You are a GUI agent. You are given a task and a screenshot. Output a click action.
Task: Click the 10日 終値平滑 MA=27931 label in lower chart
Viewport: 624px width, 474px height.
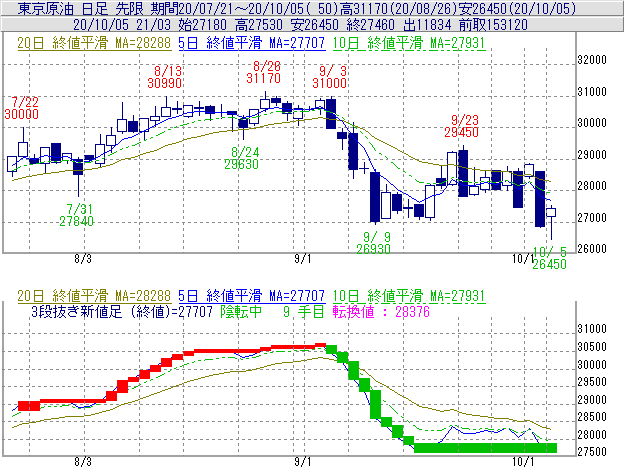click(409, 296)
